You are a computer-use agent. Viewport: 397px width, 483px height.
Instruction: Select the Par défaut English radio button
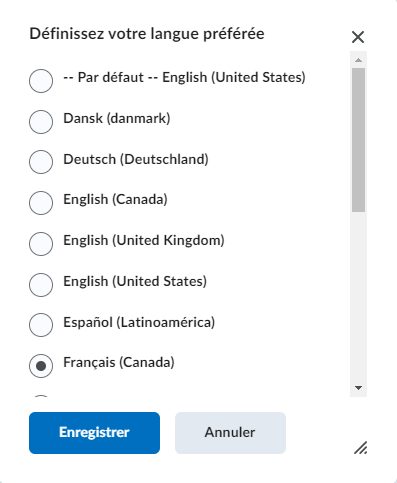(x=41, y=81)
